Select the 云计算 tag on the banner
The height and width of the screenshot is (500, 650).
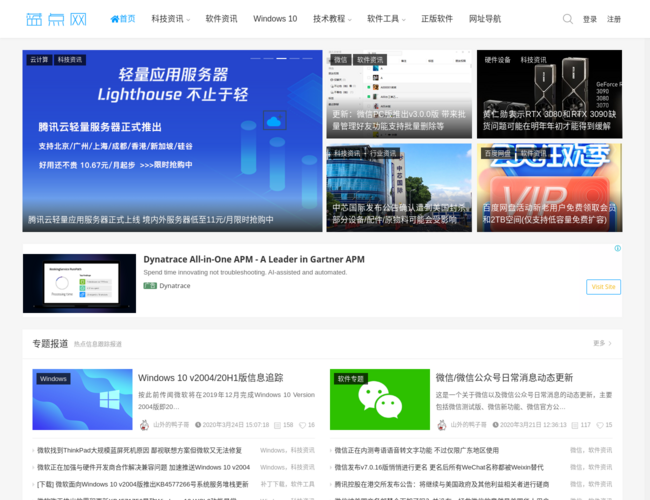(x=39, y=60)
